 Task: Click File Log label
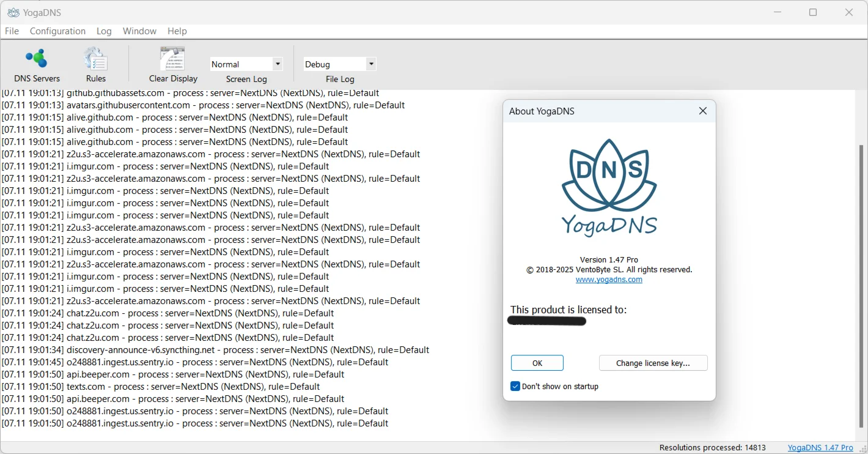click(x=340, y=79)
